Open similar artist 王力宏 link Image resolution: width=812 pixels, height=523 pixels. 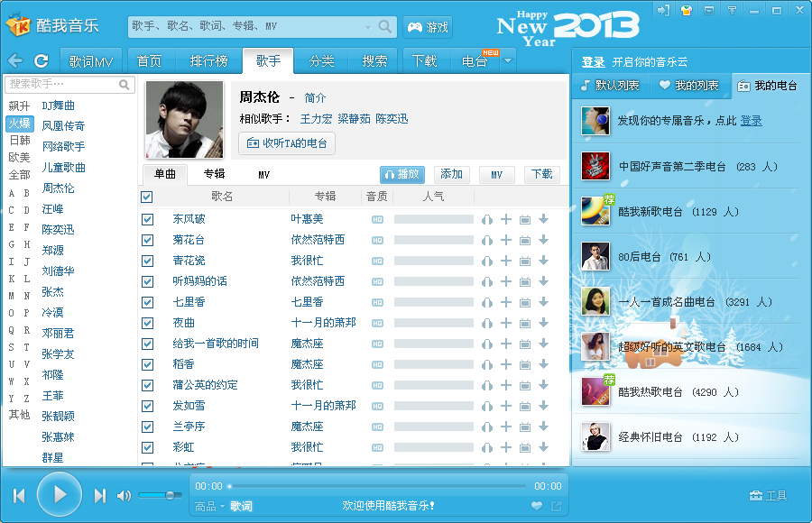(x=316, y=119)
